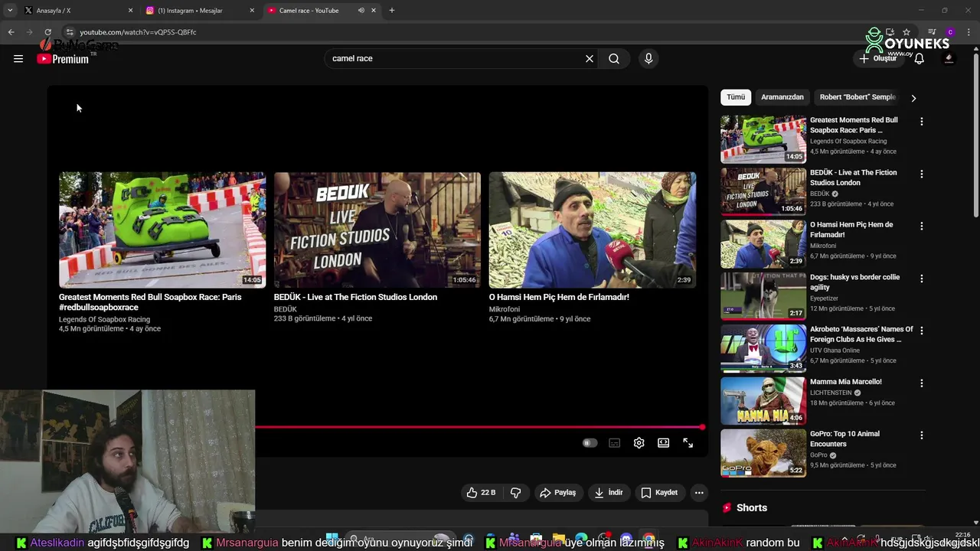
Task: Click Legends Of Soapbox Racing channel name
Action: [x=104, y=319]
